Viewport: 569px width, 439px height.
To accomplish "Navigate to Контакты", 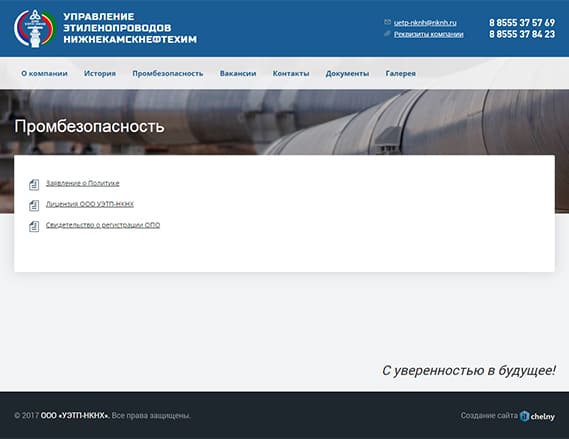I will pos(291,73).
